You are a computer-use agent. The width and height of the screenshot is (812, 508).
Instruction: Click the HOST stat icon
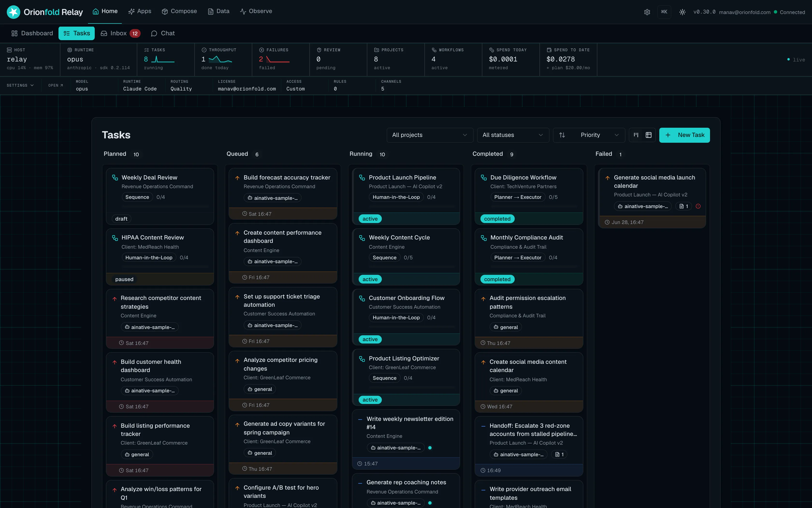tap(9, 50)
